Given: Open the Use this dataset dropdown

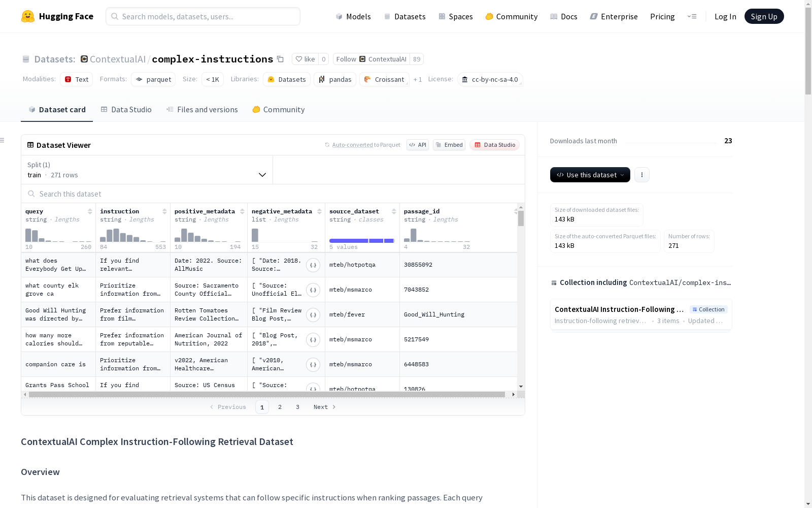Looking at the screenshot, I should pyautogui.click(x=590, y=175).
